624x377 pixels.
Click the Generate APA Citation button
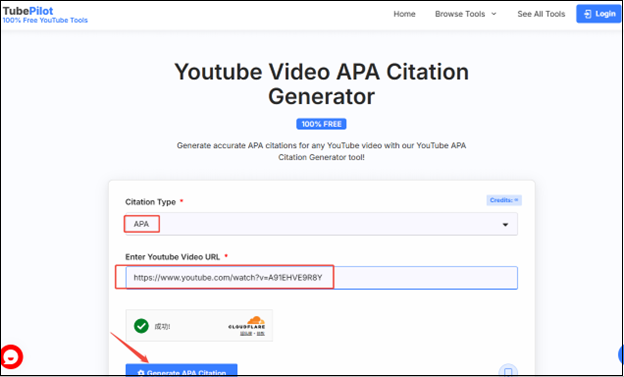point(181,370)
